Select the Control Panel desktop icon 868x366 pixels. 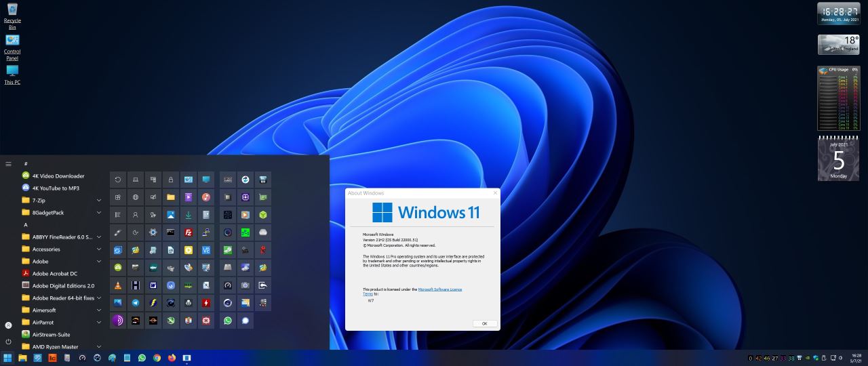(x=12, y=46)
